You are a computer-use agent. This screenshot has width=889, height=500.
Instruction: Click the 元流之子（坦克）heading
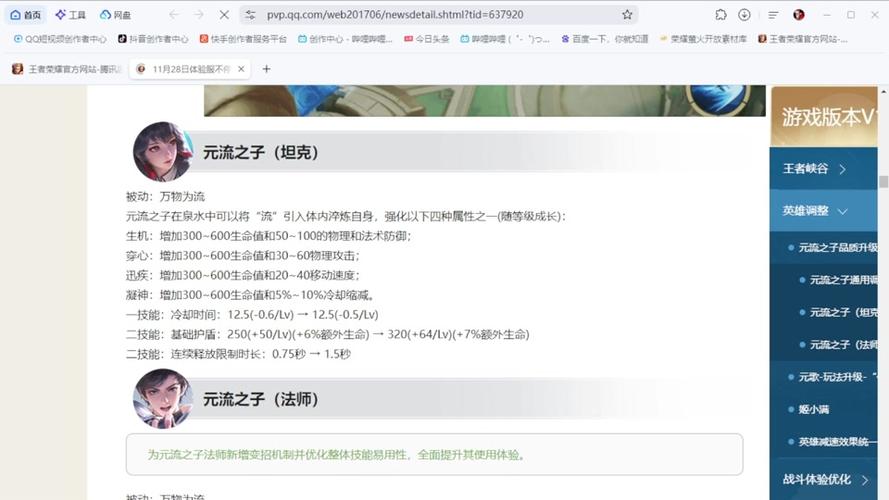point(261,152)
